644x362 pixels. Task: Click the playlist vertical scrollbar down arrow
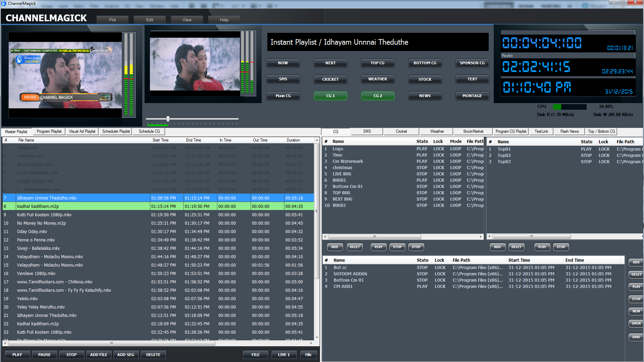click(x=317, y=338)
